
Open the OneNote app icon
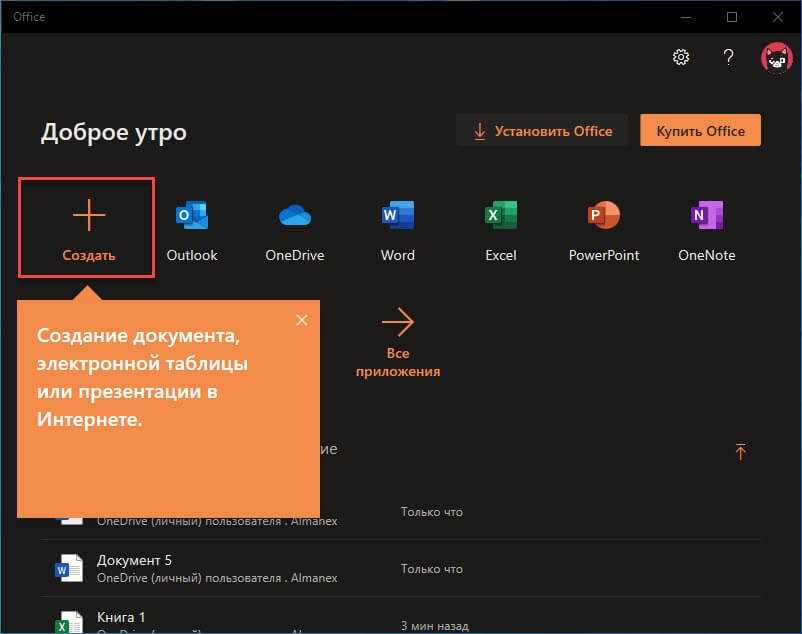pyautogui.click(x=707, y=215)
